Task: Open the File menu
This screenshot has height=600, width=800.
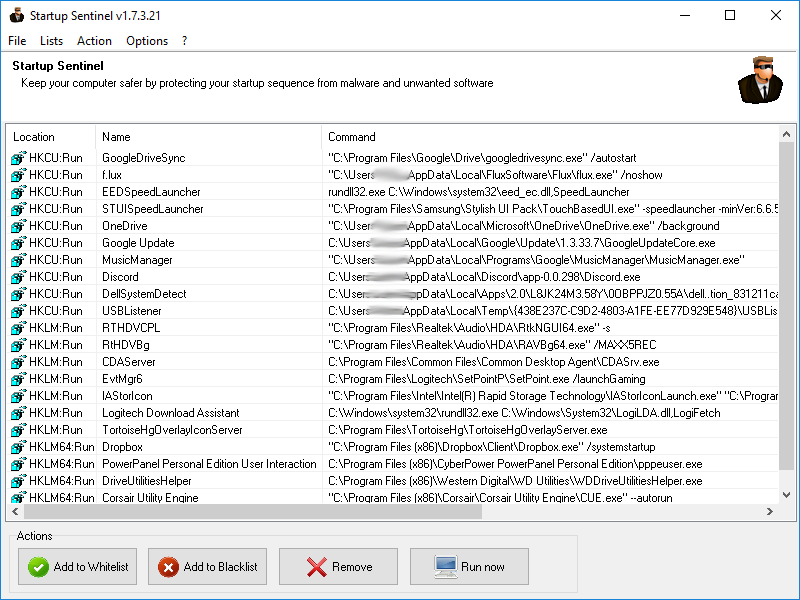Action: pyautogui.click(x=17, y=41)
